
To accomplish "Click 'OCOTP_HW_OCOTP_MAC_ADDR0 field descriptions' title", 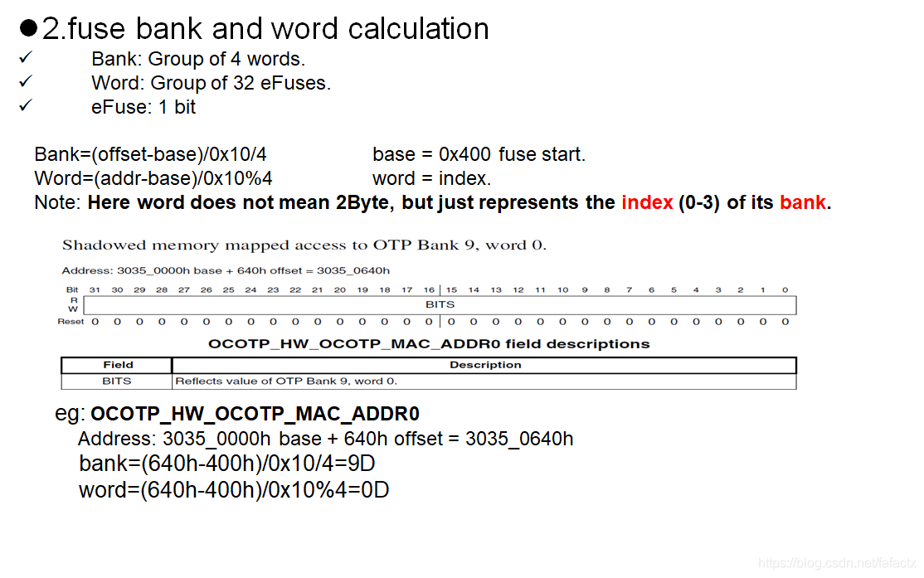I will click(x=429, y=344).
